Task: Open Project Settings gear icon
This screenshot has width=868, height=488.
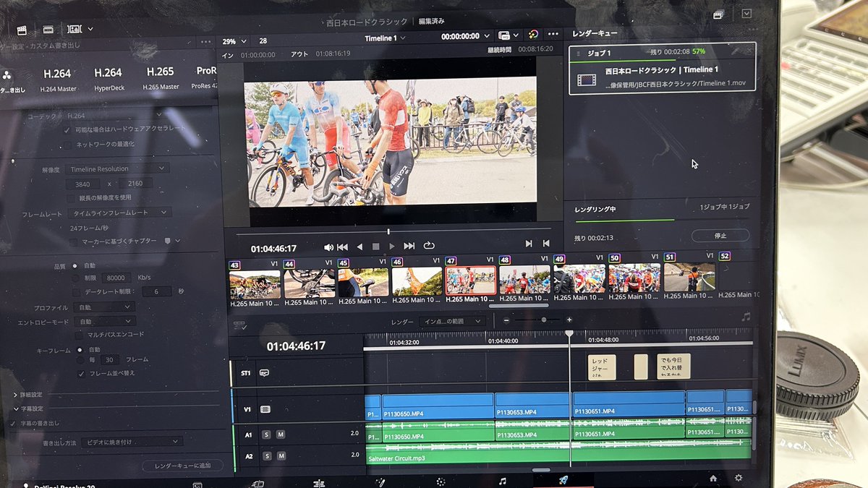Action: coord(739,478)
